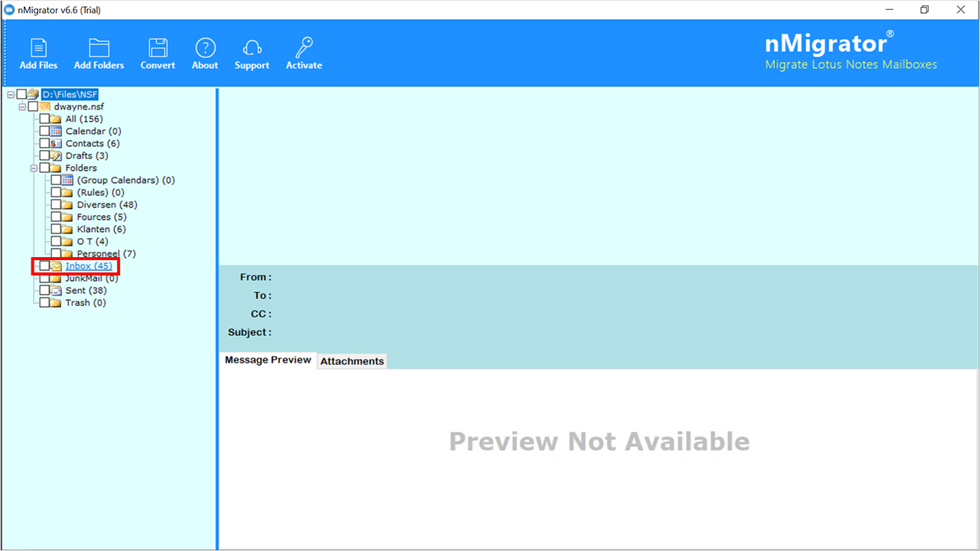Click the Activate key icon
Viewport: 980px width, 551px height.
(x=304, y=48)
